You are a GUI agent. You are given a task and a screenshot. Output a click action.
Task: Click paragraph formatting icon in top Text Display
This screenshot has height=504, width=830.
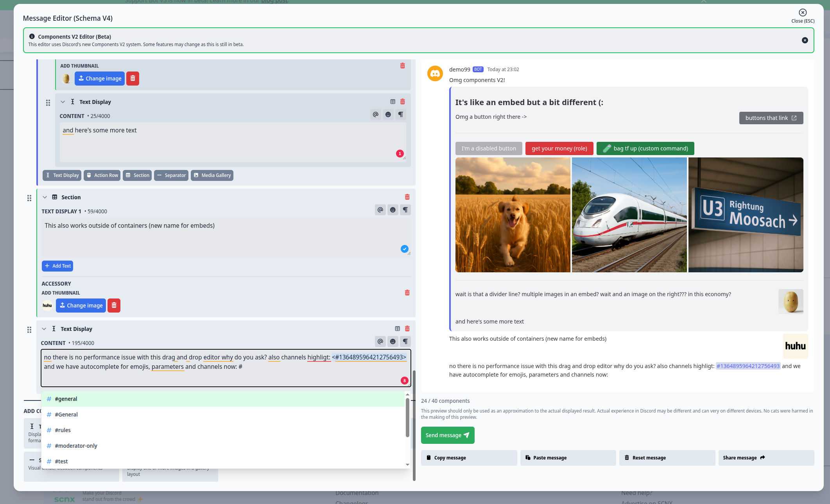[x=400, y=114]
